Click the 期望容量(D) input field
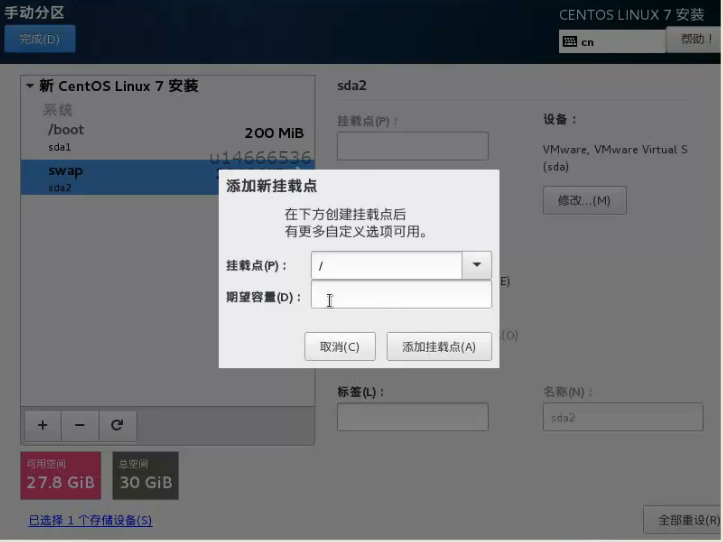The width and height of the screenshot is (723, 542). tap(401, 295)
